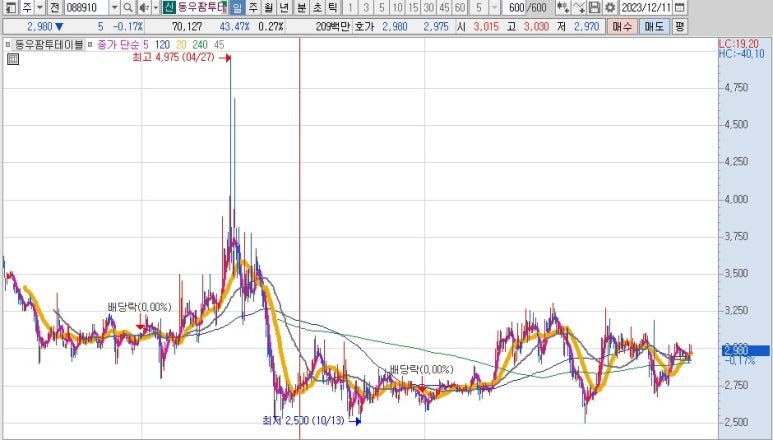Click the 동우팜투테이블 stock name box

[202, 7]
